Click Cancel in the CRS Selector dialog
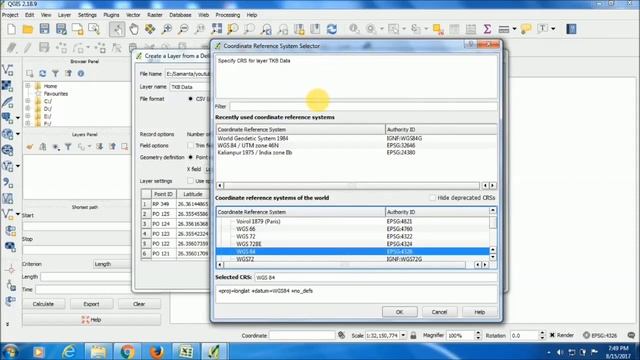This screenshot has width=640, height=360. pos(440,312)
